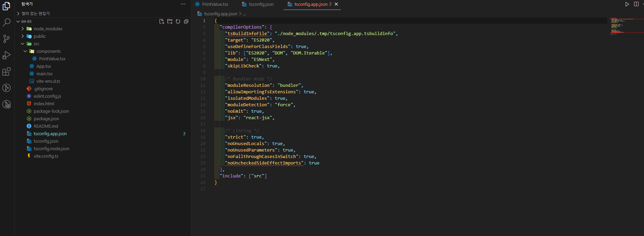The image size is (644, 236).
Task: Open the Source Control view
Action: 6,39
